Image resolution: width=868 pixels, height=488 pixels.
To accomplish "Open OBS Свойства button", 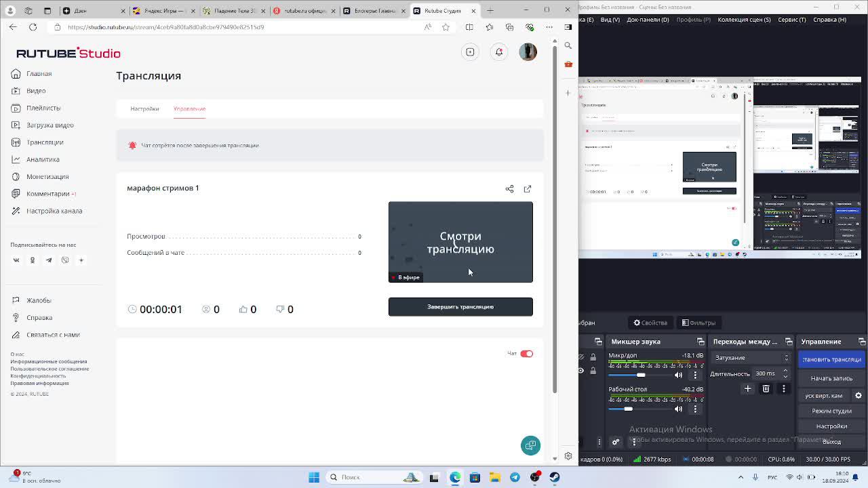I will pos(650,323).
